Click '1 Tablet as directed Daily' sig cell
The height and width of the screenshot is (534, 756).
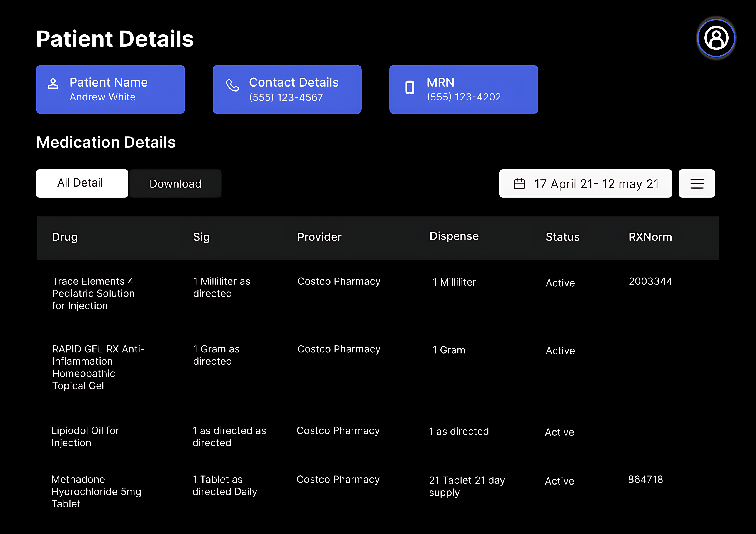tap(225, 485)
